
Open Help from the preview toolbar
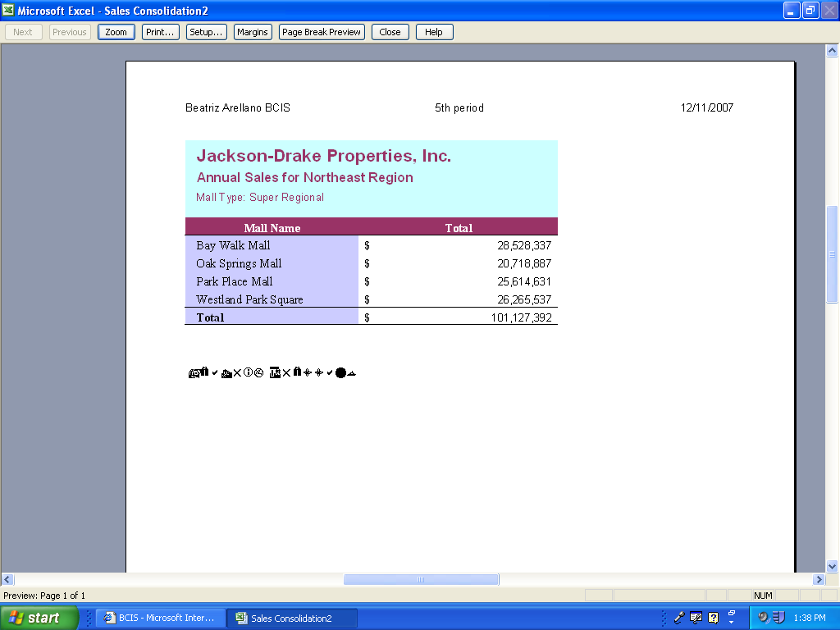pos(434,32)
